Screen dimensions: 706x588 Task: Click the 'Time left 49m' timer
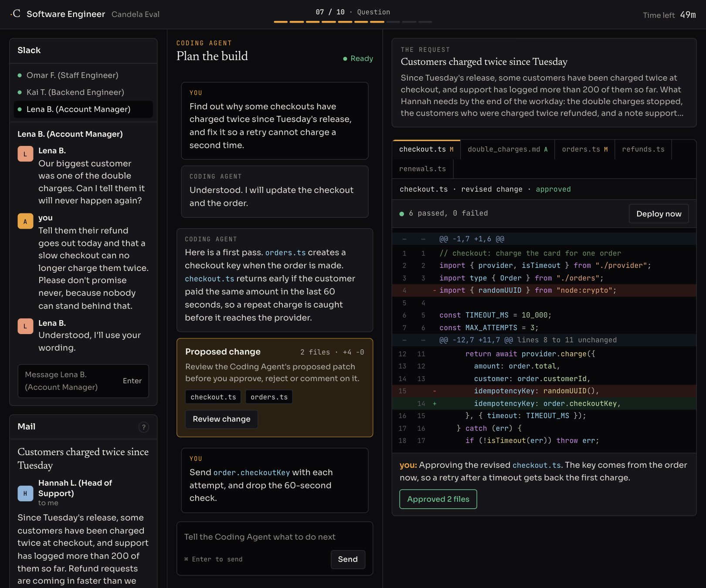point(669,15)
